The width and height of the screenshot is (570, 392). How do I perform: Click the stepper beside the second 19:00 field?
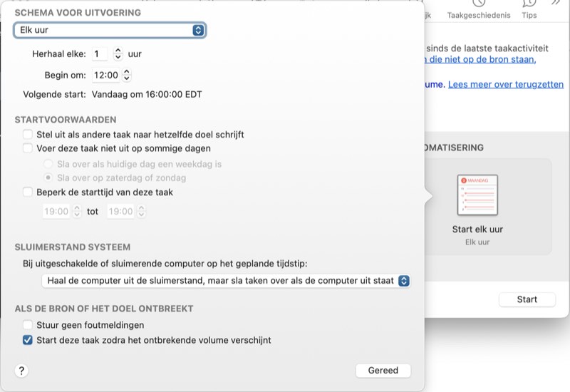[141, 211]
